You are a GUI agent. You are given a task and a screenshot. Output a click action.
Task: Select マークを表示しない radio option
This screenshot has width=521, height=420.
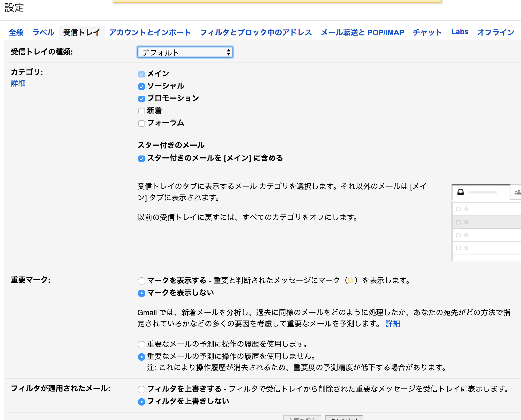pos(142,293)
